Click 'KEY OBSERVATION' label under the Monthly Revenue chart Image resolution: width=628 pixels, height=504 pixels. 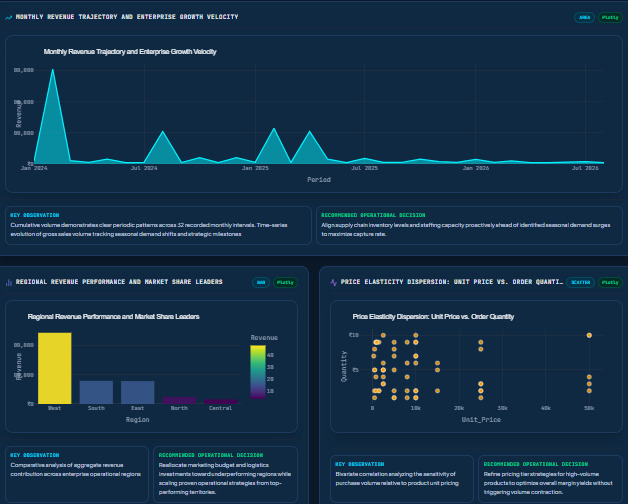pos(34,215)
